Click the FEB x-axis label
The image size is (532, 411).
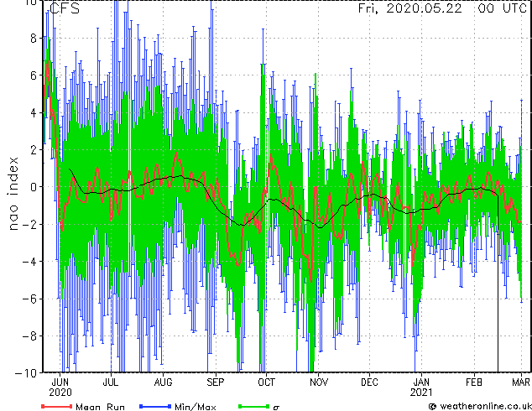(474, 382)
